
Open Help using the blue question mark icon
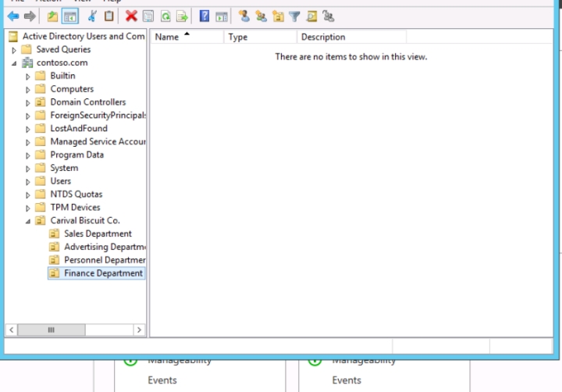205,16
